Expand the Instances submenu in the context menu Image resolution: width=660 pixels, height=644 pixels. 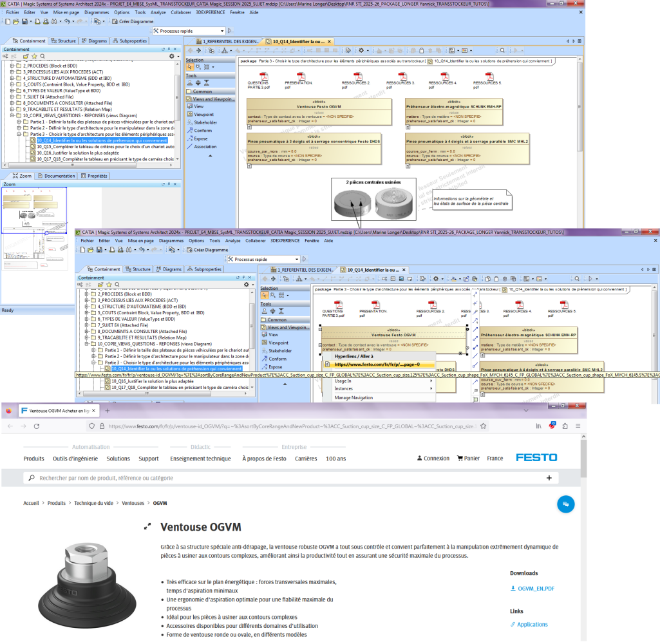pyautogui.click(x=382, y=389)
